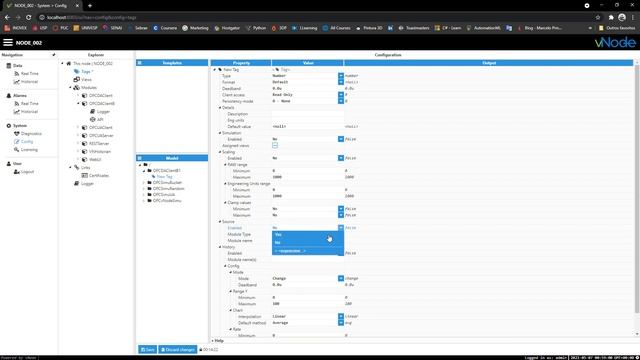Open the Toastmasters bookmark

click(414, 28)
